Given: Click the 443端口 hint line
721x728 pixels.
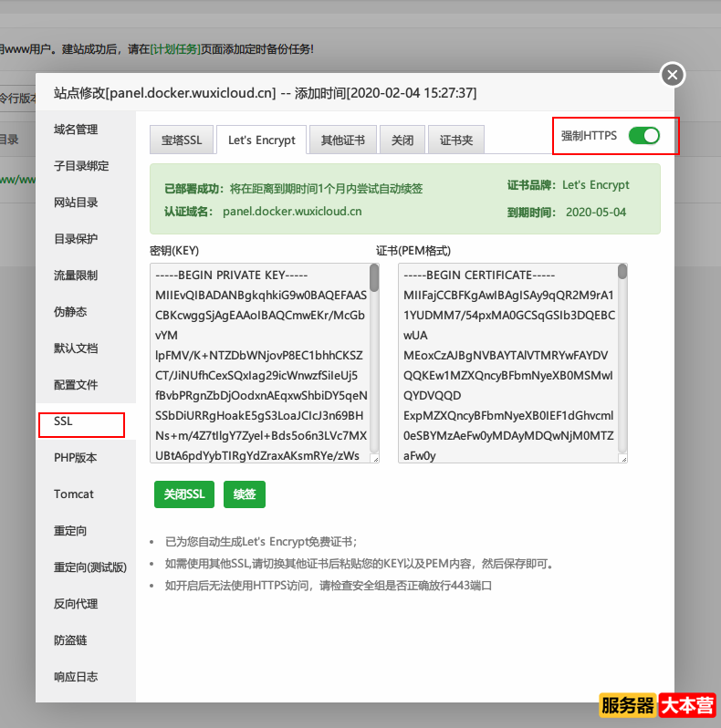Looking at the screenshot, I should tap(329, 586).
